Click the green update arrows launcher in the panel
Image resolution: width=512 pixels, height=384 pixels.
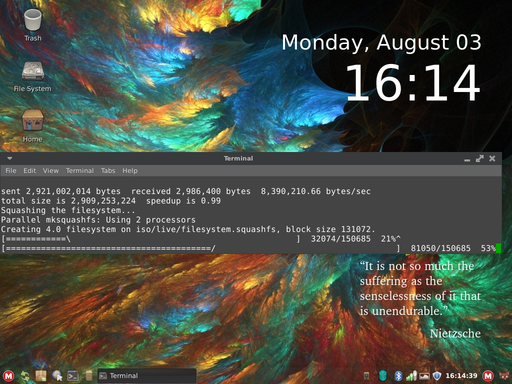pos(25,376)
